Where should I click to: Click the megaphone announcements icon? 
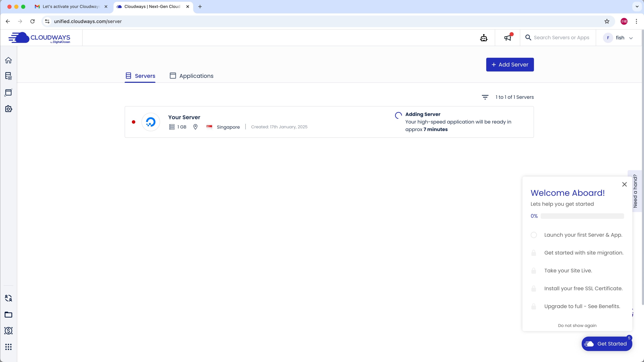point(507,38)
